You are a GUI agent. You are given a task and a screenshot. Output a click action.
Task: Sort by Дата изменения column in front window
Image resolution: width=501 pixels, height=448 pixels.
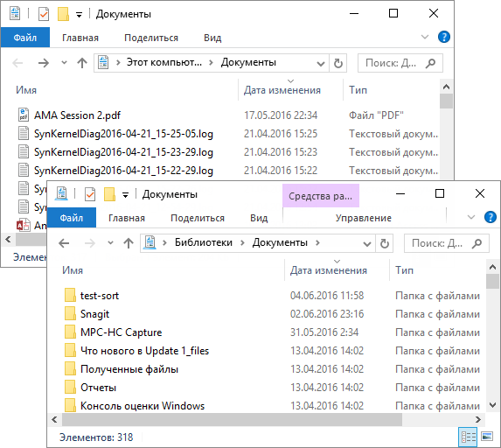click(329, 270)
